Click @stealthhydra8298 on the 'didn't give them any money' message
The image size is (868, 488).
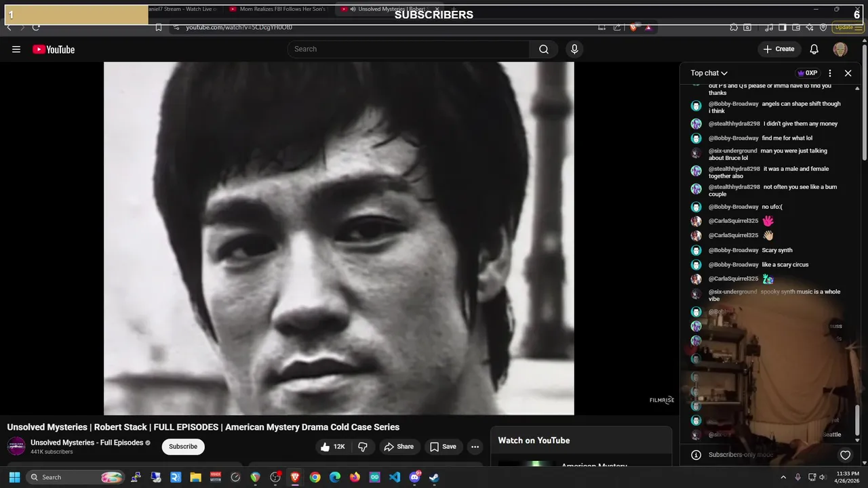[x=734, y=123]
